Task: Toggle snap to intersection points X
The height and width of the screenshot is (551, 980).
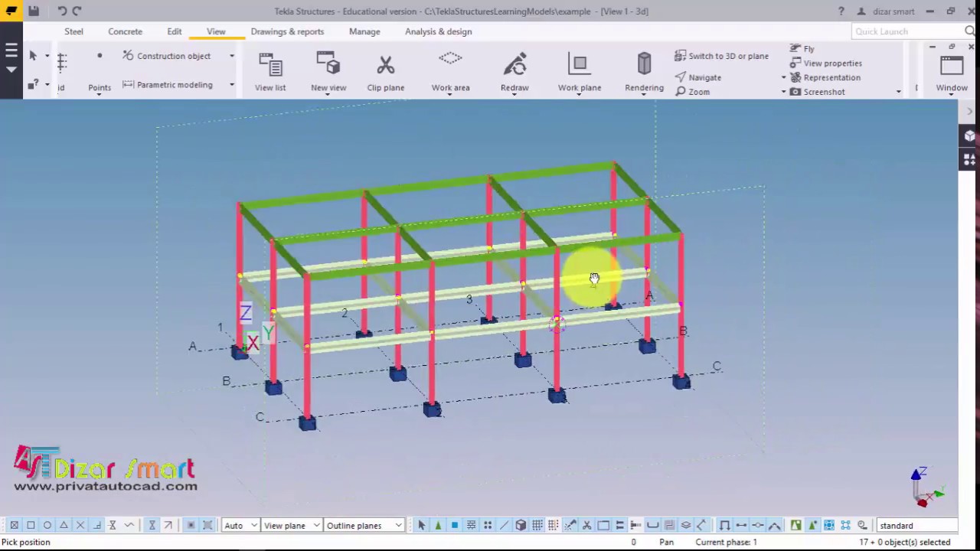Action: pos(80,525)
